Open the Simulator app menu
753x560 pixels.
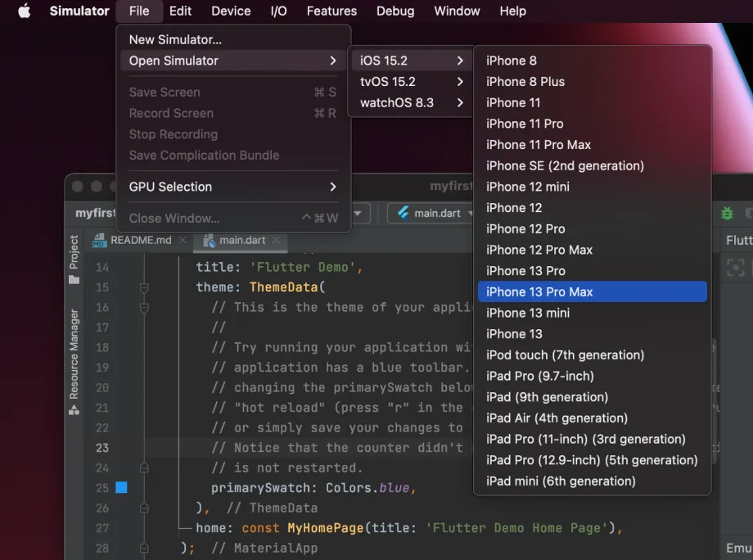coord(79,11)
